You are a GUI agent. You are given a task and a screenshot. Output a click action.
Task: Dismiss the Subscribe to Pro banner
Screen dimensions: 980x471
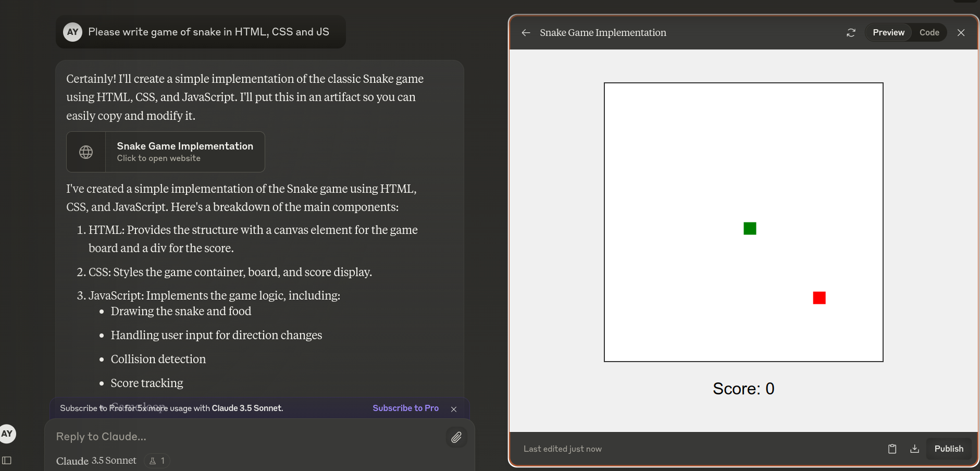454,409
